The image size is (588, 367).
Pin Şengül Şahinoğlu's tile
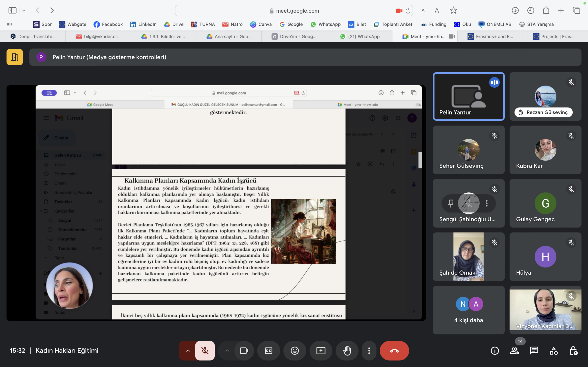click(450, 203)
